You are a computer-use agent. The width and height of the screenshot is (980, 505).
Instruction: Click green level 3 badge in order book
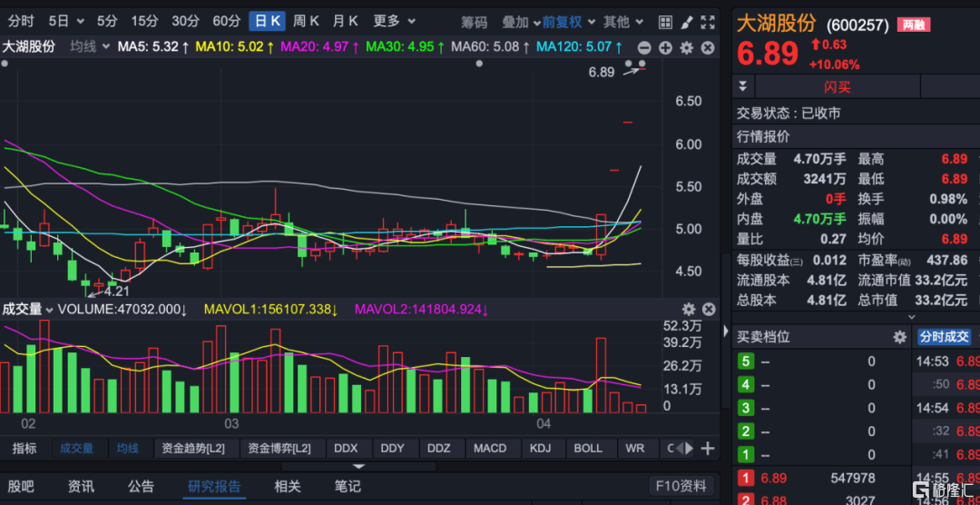[x=745, y=409]
